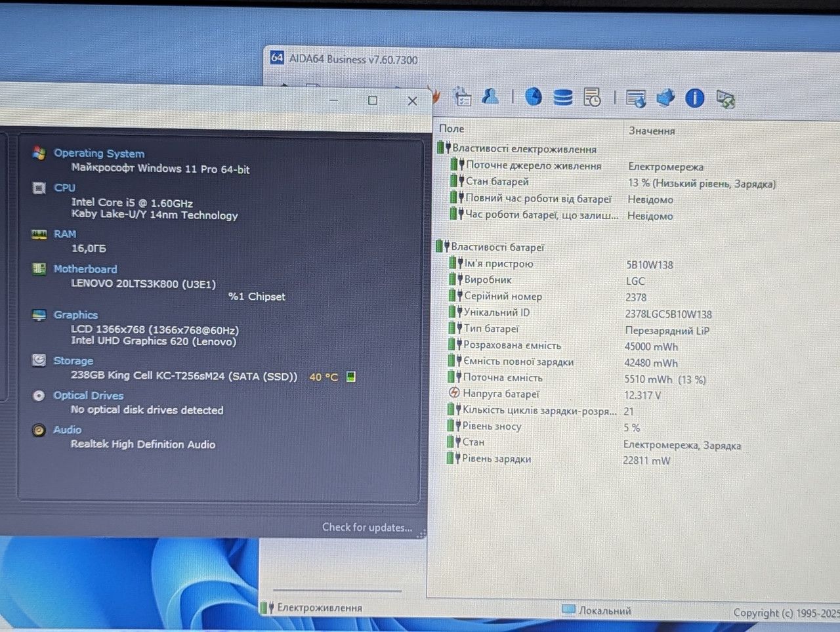Click the user profile toolbar icon

click(x=490, y=96)
